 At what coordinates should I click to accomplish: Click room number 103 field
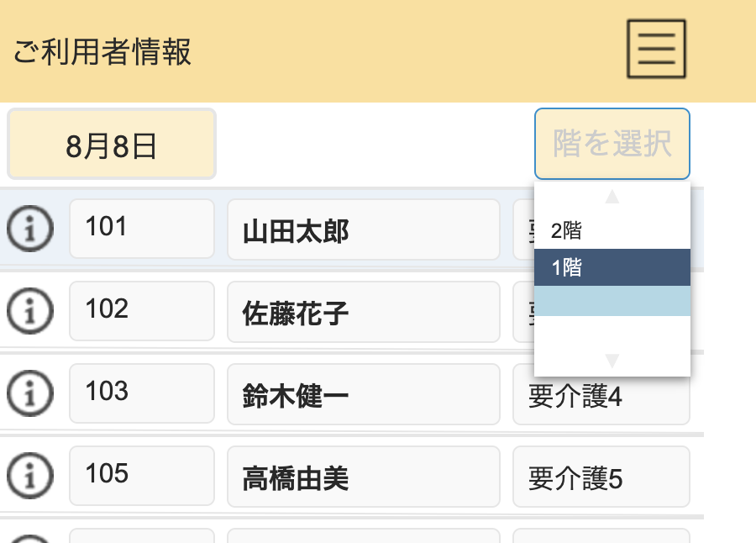[x=141, y=393]
